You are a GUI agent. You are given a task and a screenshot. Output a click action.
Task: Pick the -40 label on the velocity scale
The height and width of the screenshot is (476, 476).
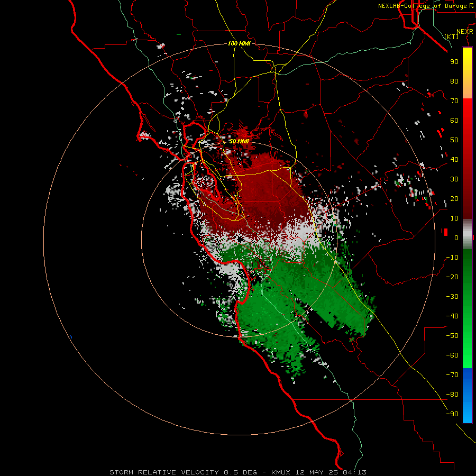click(x=452, y=316)
